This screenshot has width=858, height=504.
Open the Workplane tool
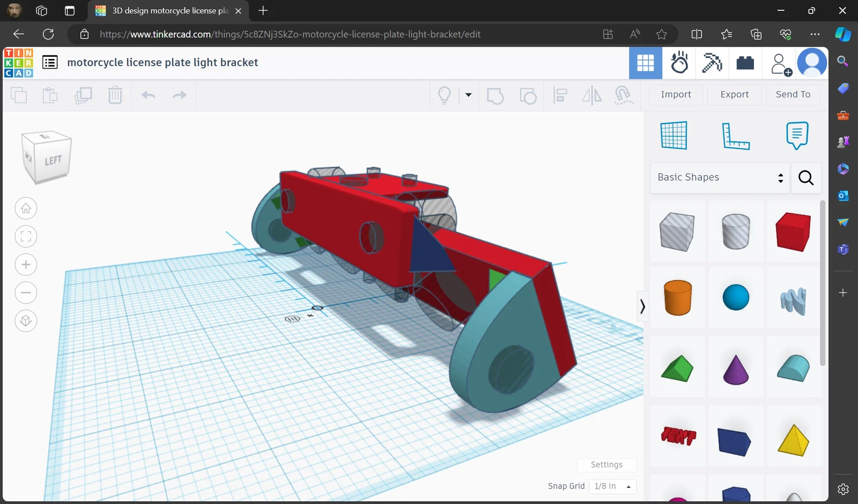674,136
